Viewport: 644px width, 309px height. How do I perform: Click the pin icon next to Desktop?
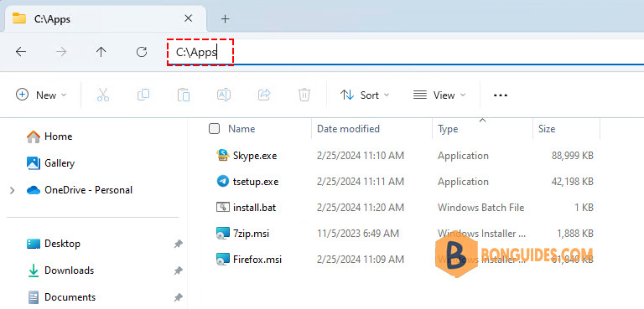178,245
